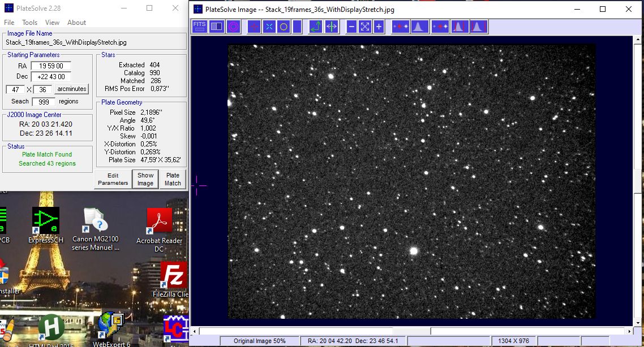Click the magenta concentric circles icon
644x347 pixels.
coord(233,27)
